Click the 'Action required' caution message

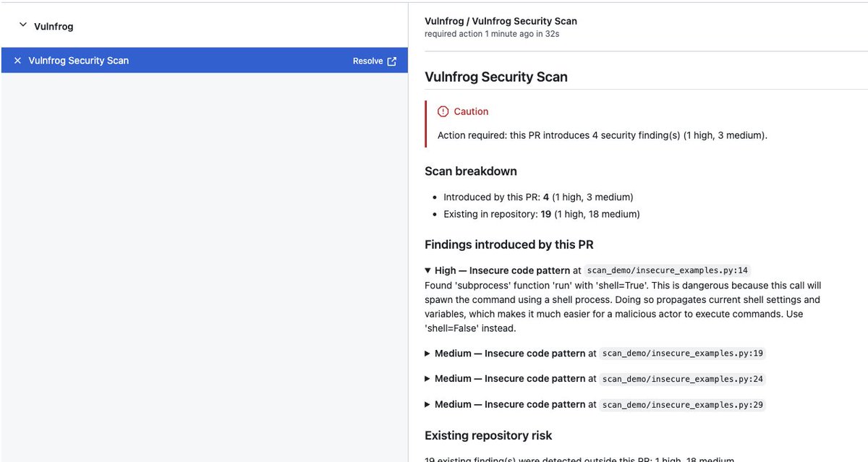click(x=602, y=135)
